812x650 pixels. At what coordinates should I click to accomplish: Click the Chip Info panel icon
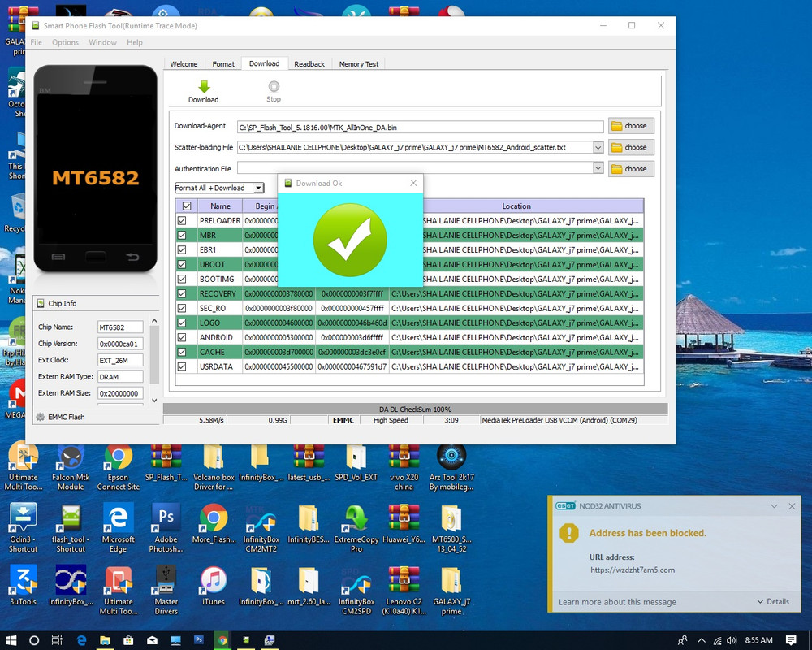[x=41, y=303]
